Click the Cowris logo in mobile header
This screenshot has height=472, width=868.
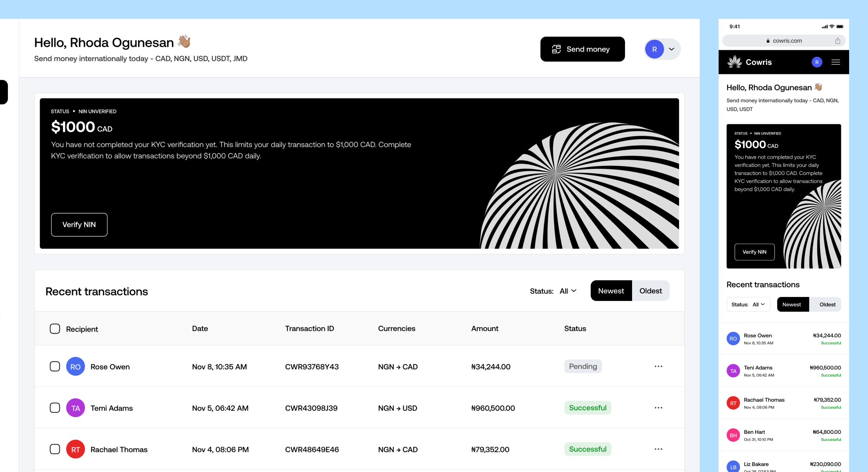pyautogui.click(x=749, y=62)
